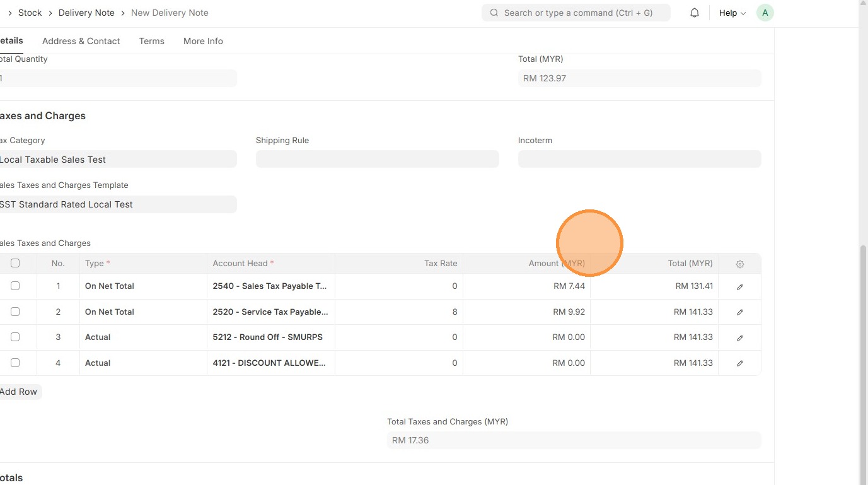Viewport: 868px width, 485px height.
Task: Open the Shipping Rule dropdown field
Action: (377, 159)
